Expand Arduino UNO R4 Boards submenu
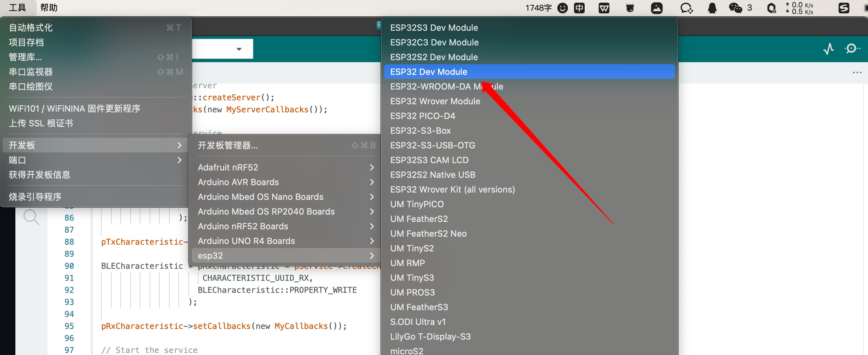Screen dimensions: 868x355 [286, 241]
